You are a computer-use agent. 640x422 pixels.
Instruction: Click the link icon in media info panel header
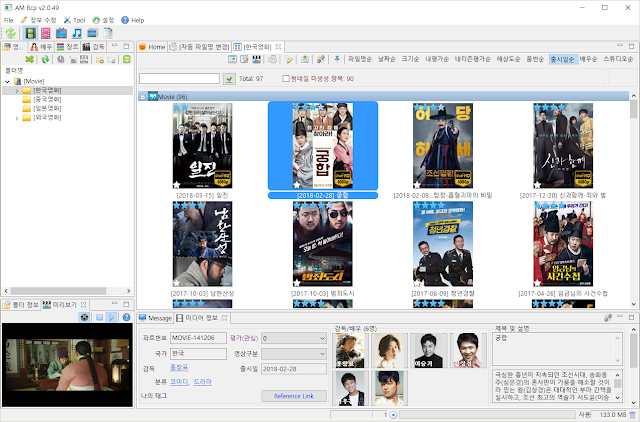coord(608,318)
